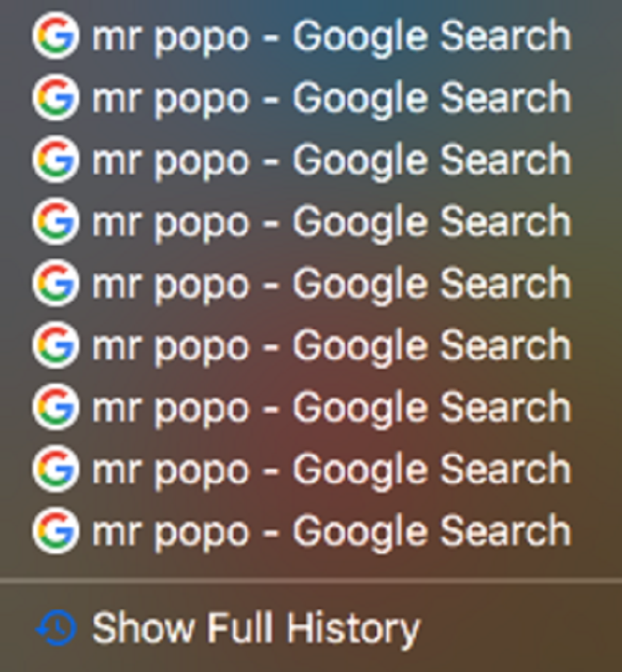This screenshot has width=622, height=672.
Task: Click the clock icon beside Show Full History
Action: click(56, 628)
